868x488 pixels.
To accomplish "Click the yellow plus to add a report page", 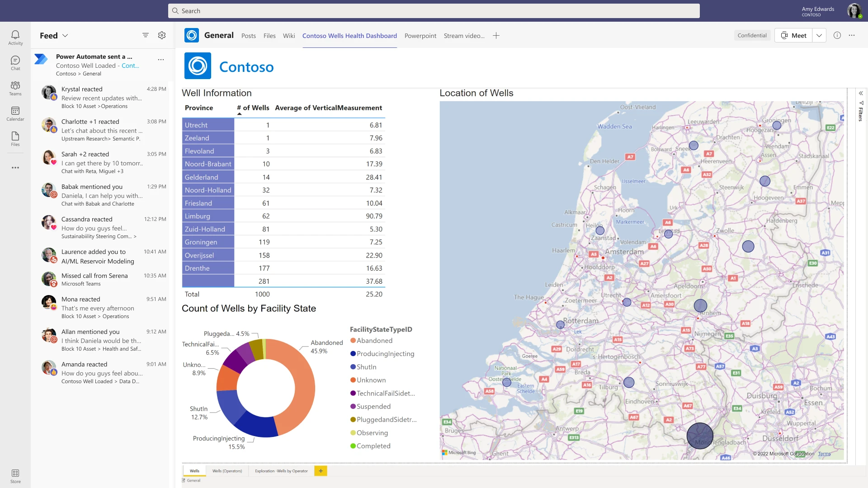I will click(321, 471).
